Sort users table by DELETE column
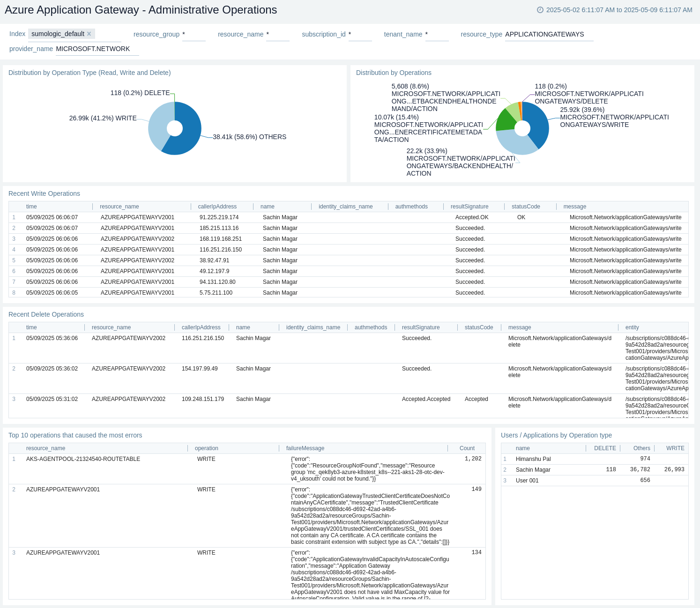 (605, 448)
